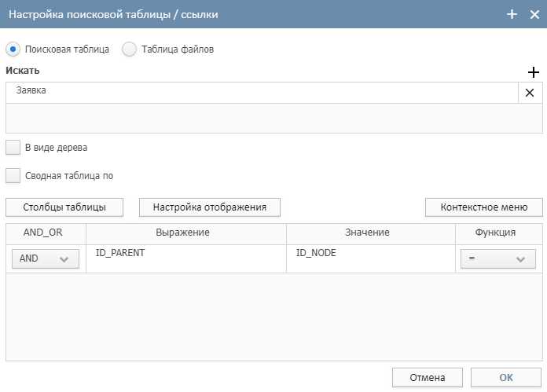
Task: Open the AND operator dropdown
Action: click(46, 258)
